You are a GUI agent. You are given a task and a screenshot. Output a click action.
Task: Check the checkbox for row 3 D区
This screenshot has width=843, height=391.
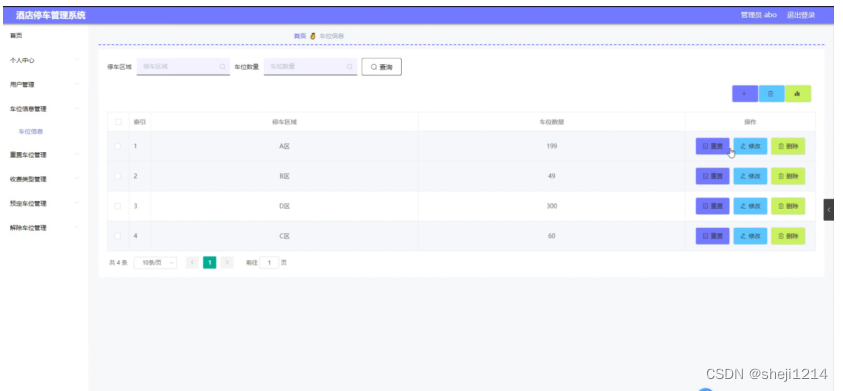click(x=118, y=206)
